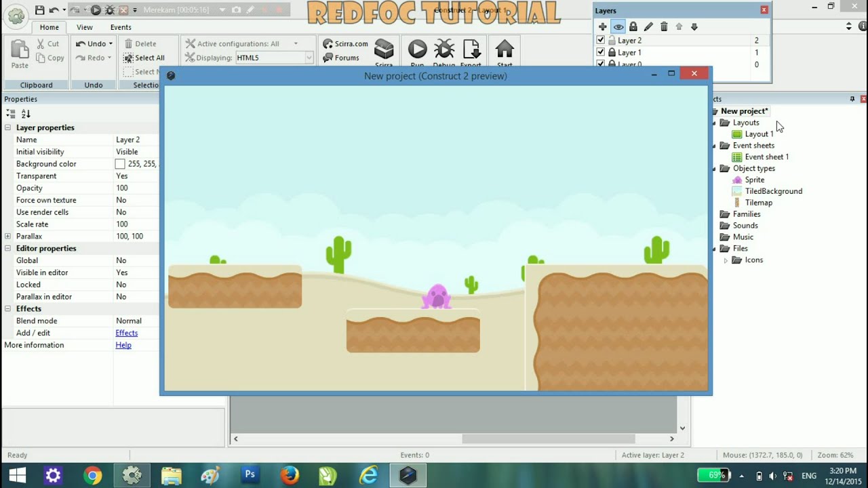The image size is (868, 488).
Task: Toggle the Layer 1 visibility checkbox
Action: (x=600, y=52)
